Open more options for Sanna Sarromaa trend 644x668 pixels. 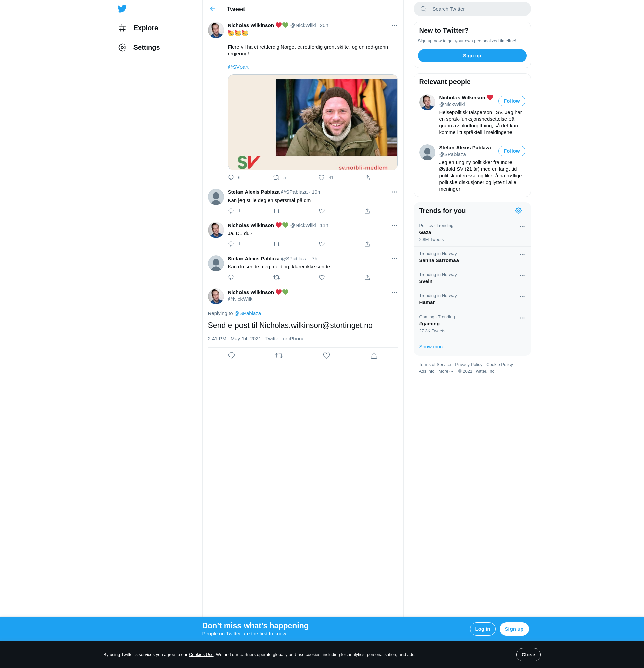tap(522, 255)
